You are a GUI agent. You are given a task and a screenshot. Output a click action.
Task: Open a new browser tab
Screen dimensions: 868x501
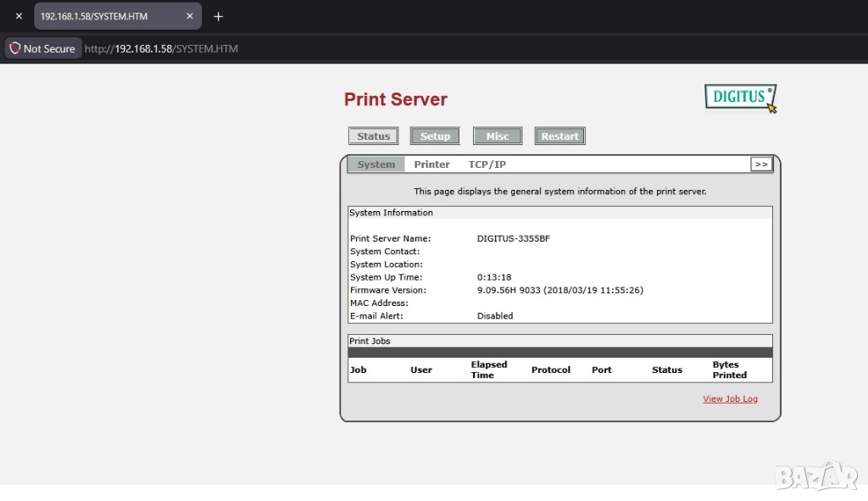tap(218, 16)
